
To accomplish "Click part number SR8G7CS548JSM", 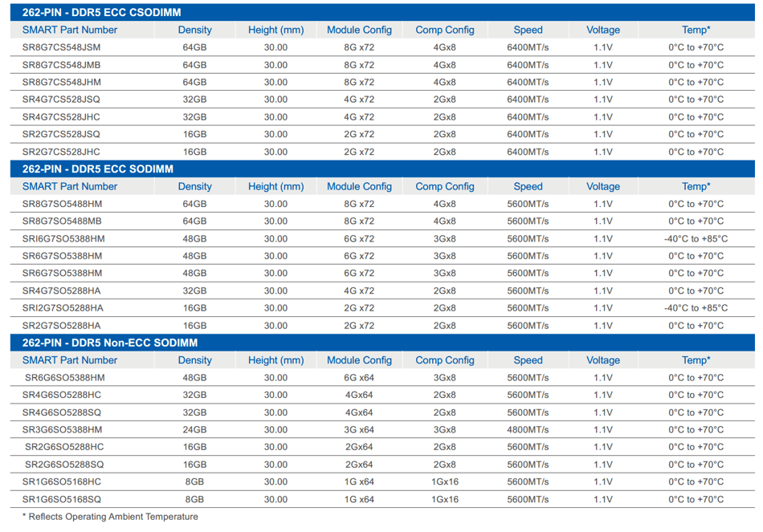I will (x=62, y=47).
